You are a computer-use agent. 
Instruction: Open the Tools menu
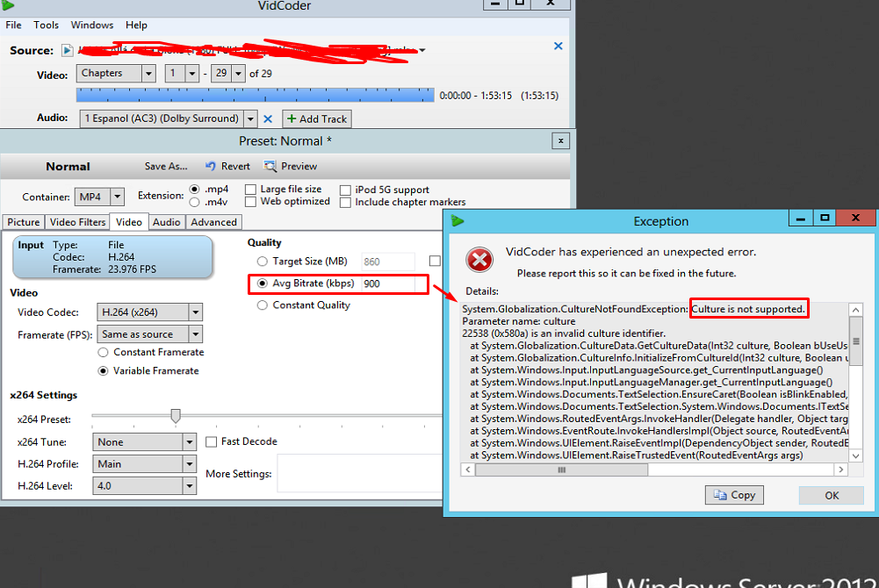[x=46, y=25]
